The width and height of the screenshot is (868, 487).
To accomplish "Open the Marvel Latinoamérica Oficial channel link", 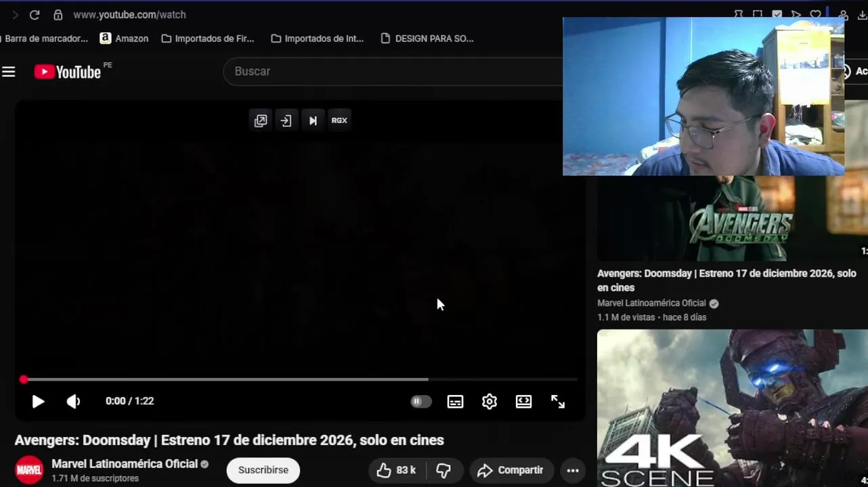I will [125, 464].
